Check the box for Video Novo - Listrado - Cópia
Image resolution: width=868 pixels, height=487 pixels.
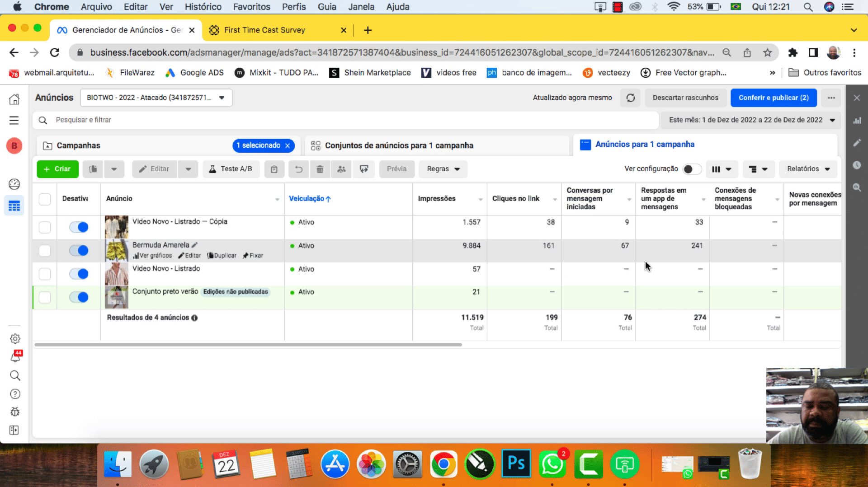coord(45,227)
